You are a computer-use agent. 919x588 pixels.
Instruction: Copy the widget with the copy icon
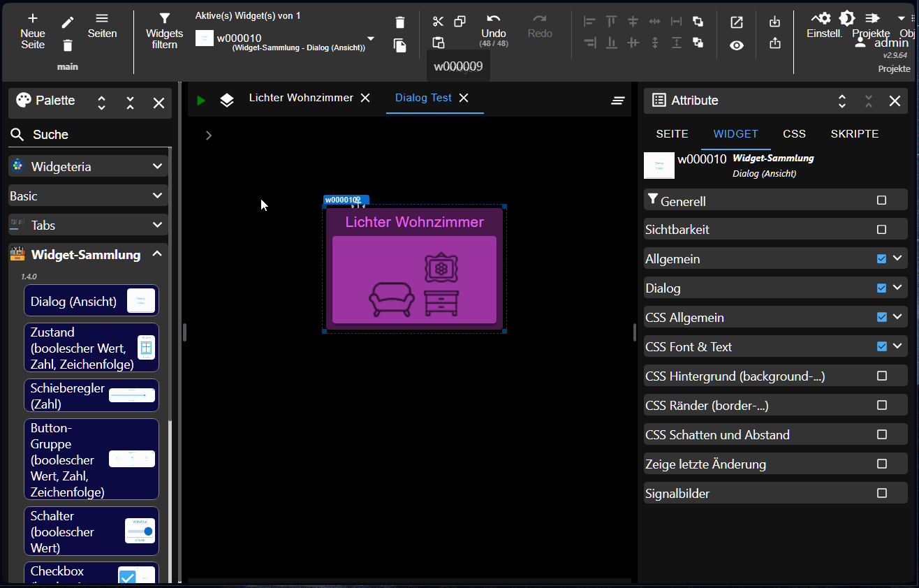pyautogui.click(x=459, y=22)
